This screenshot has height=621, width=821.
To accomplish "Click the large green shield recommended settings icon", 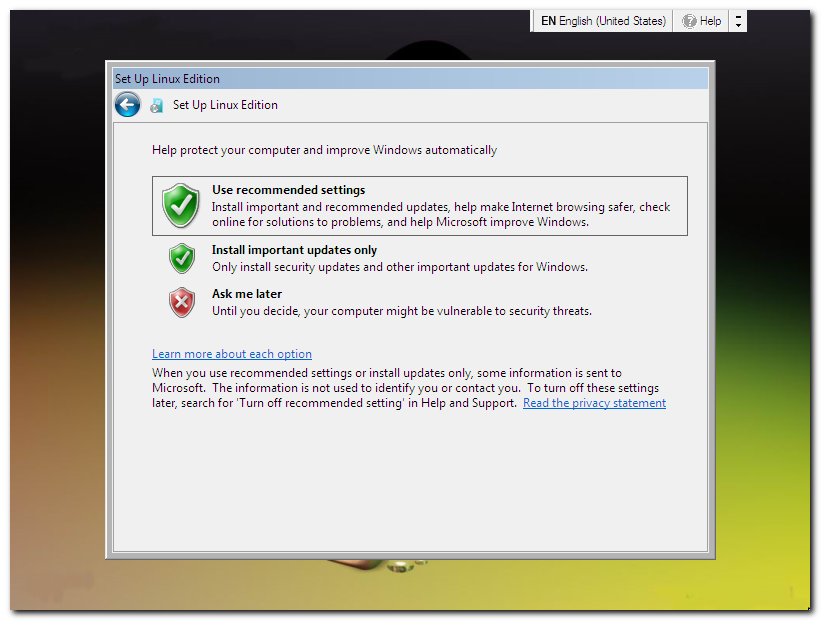I will pyautogui.click(x=181, y=206).
